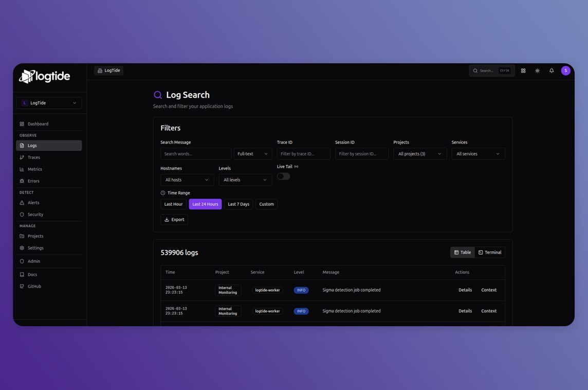The image size is (588, 390).
Task: Click the second row's logtide-worker badge
Action: coord(267,311)
